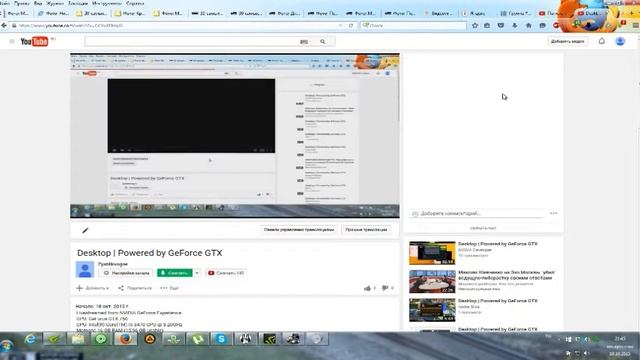Open the second suggested video thumbnail about Moscow
This screenshot has height=360, width=640.
[432, 281]
